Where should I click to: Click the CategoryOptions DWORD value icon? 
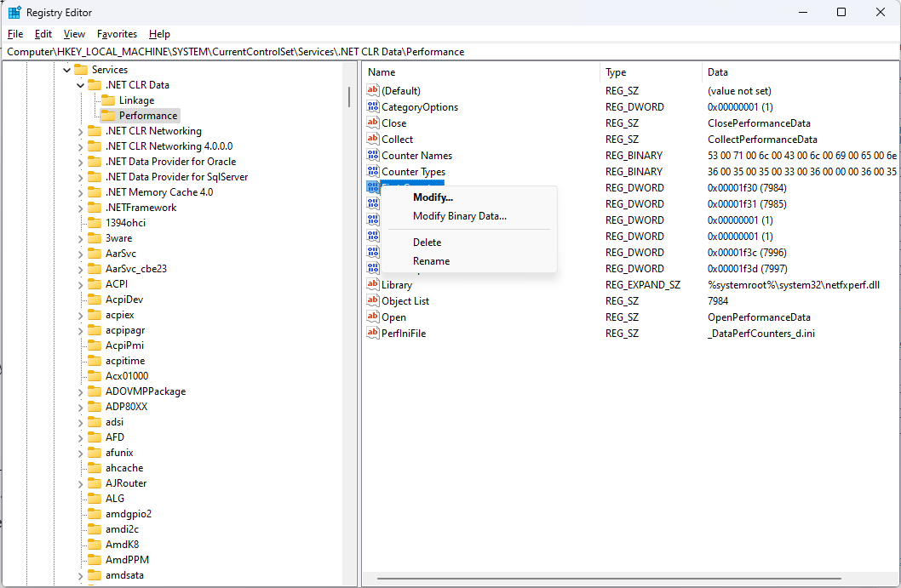pos(373,106)
